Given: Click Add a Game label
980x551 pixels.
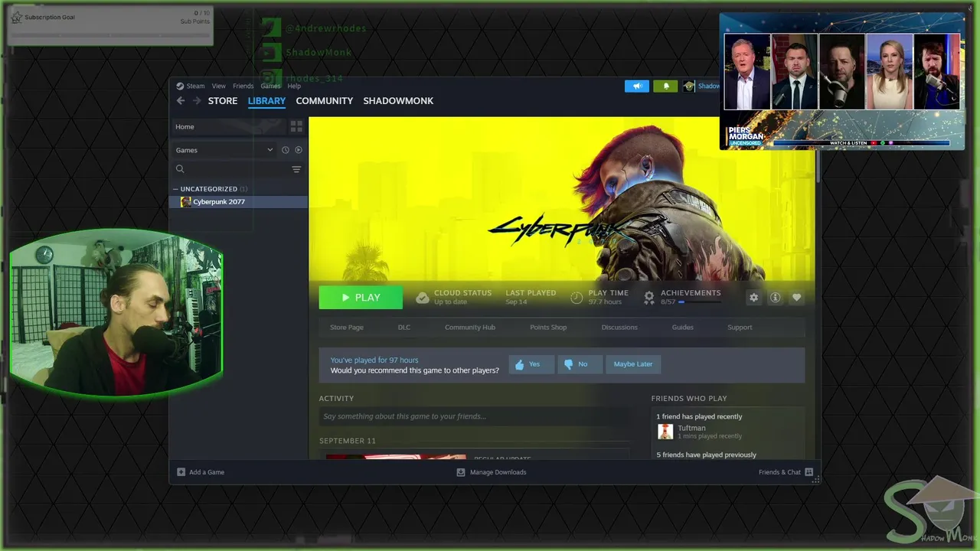Looking at the screenshot, I should click(207, 472).
